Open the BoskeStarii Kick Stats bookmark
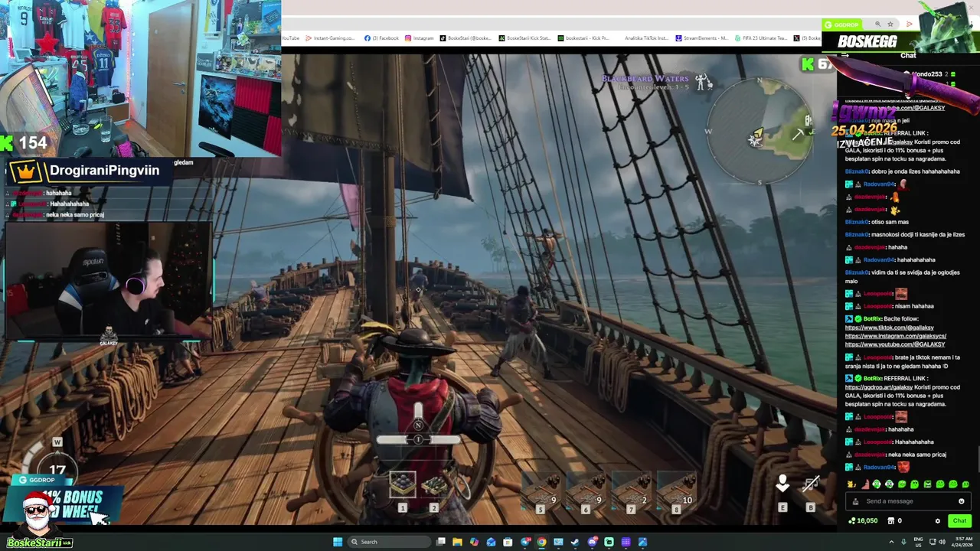The height and width of the screenshot is (551, 980). pyautogui.click(x=524, y=38)
